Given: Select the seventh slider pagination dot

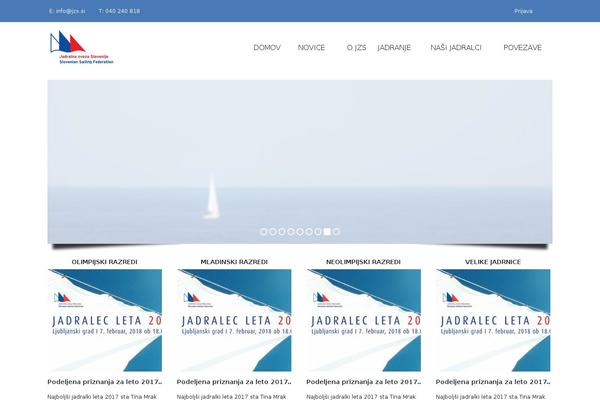Looking at the screenshot, I should coord(318,232).
